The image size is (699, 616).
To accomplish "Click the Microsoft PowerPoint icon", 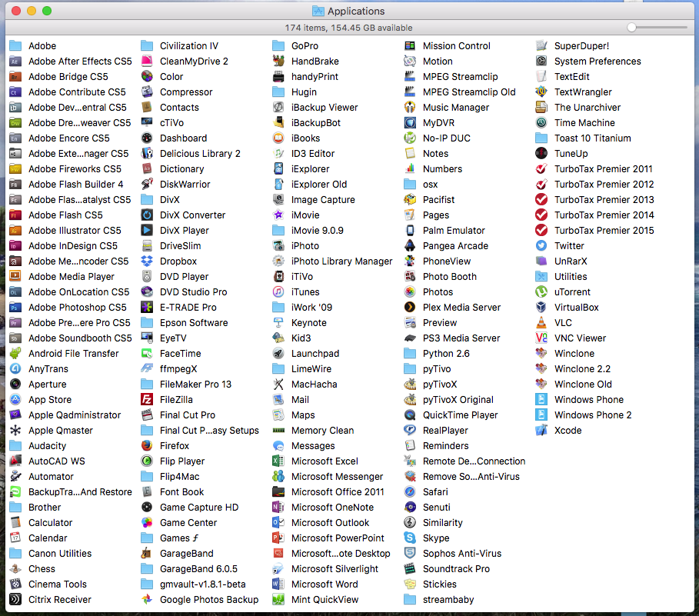I will (278, 538).
